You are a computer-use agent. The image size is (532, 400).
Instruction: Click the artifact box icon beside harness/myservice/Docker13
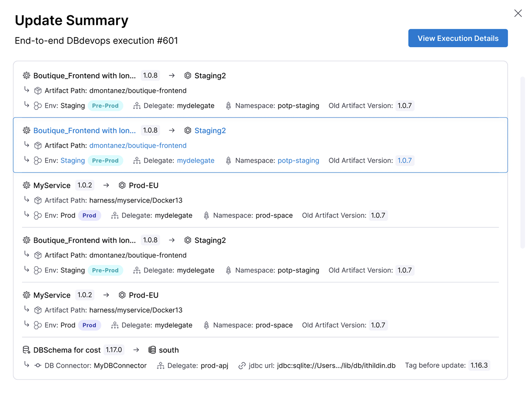(x=38, y=201)
